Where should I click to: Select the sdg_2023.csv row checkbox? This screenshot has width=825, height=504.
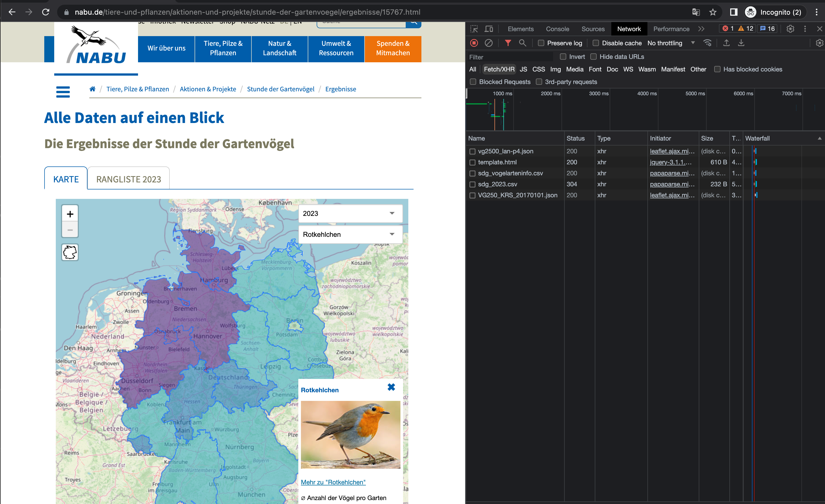tap(472, 184)
